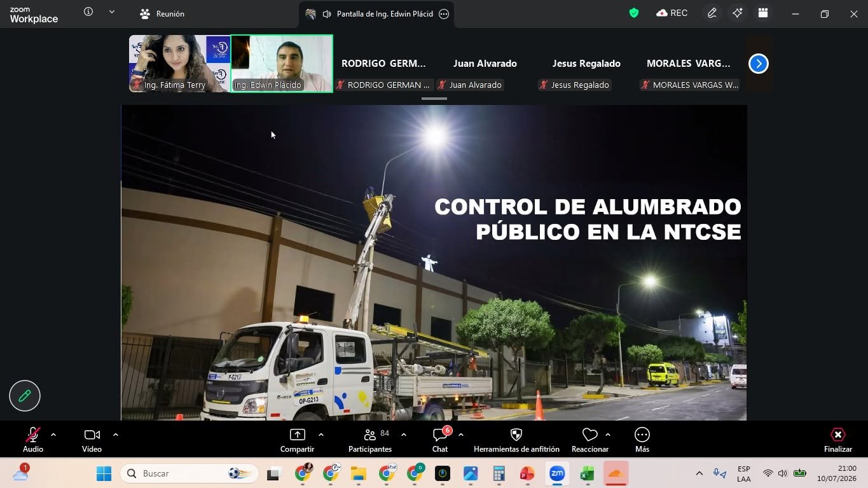The height and width of the screenshot is (488, 868).
Task: Select MORALES VARGAS participant tile
Action: point(689,64)
